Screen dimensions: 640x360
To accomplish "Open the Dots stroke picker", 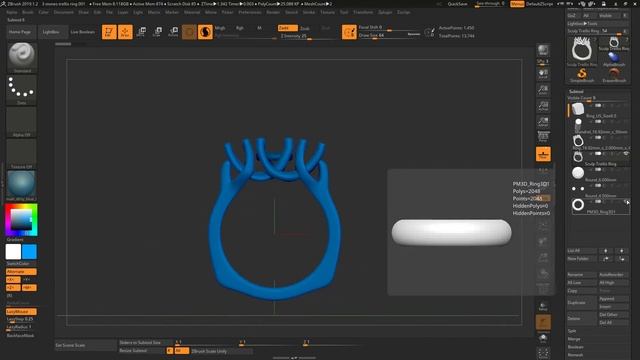I will coord(21,89).
